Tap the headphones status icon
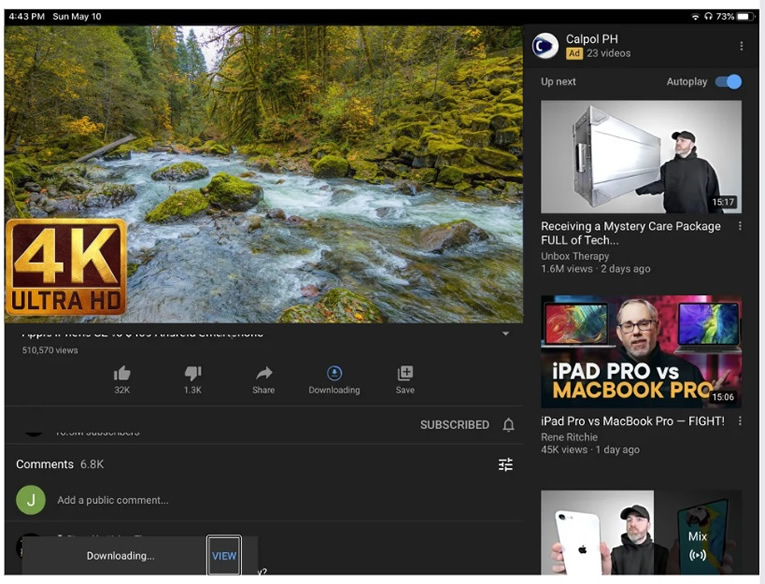 708,17
